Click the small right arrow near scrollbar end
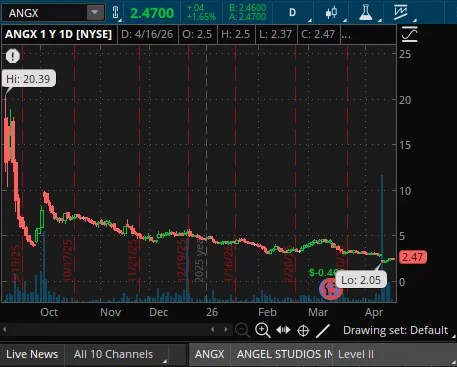Screen dimensions: 457x367 226,330
